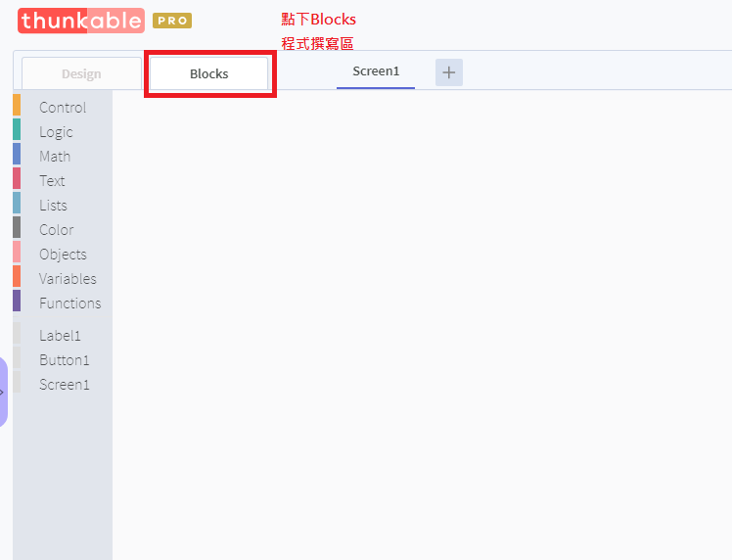Select the Screen1 screen tab
The width and height of the screenshot is (732, 560).
pos(376,71)
